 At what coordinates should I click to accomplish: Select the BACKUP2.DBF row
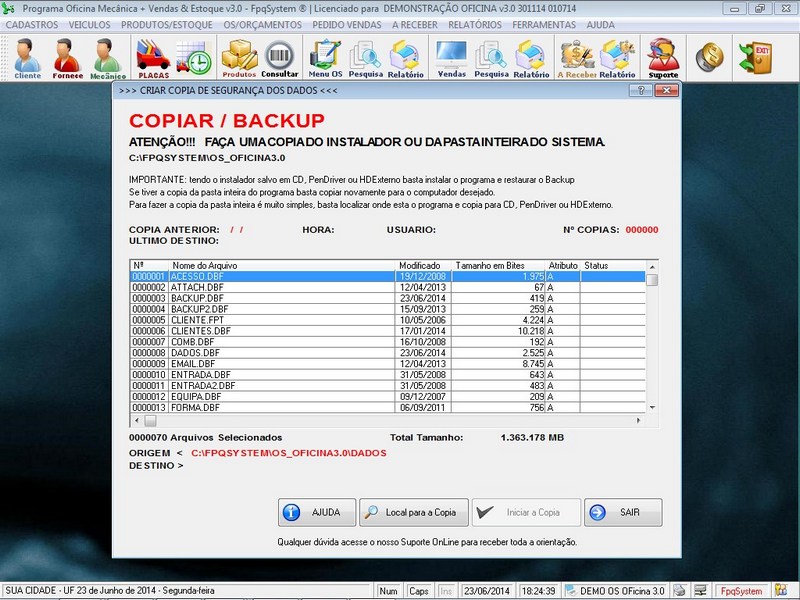(x=388, y=309)
